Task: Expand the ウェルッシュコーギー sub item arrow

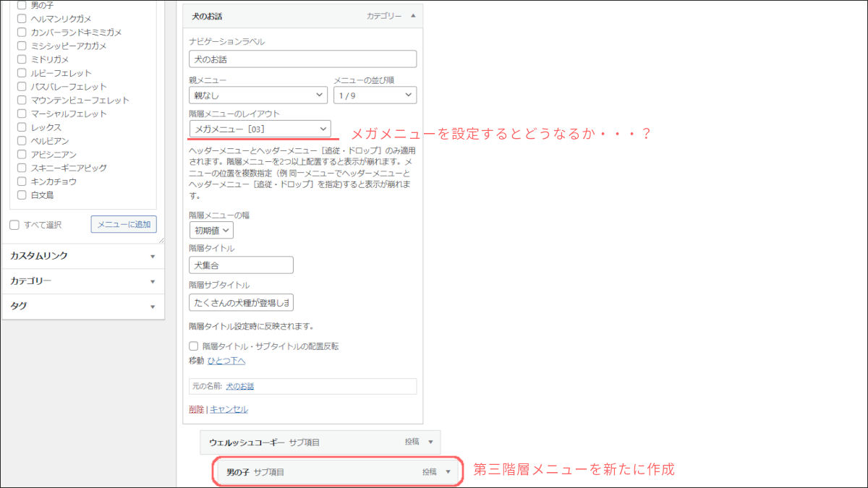Action: click(x=430, y=442)
